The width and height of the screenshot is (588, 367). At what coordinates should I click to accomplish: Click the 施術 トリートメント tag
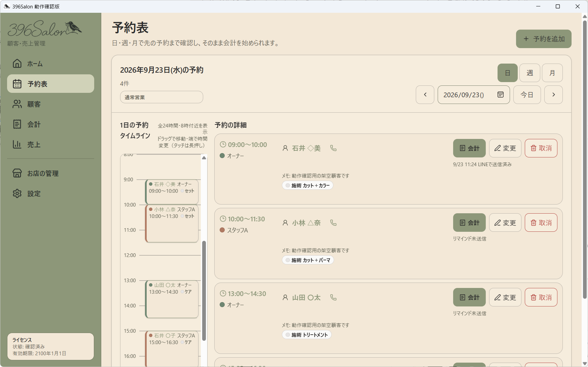(306, 335)
